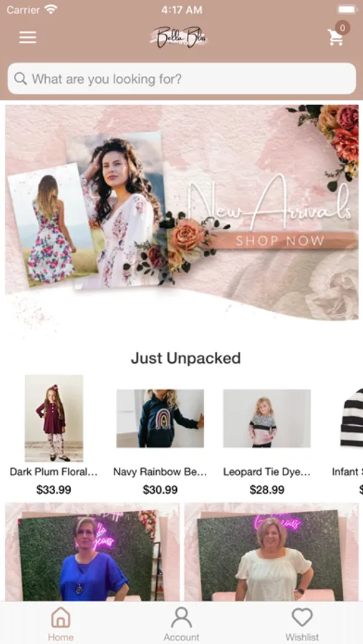Tap the Home house icon
Screen dimensions: 363x644
point(60,617)
